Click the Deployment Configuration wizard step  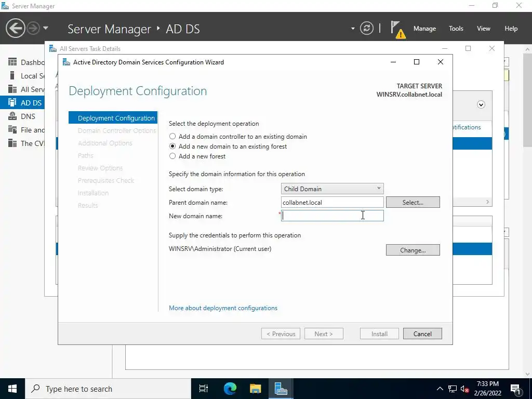click(113, 118)
